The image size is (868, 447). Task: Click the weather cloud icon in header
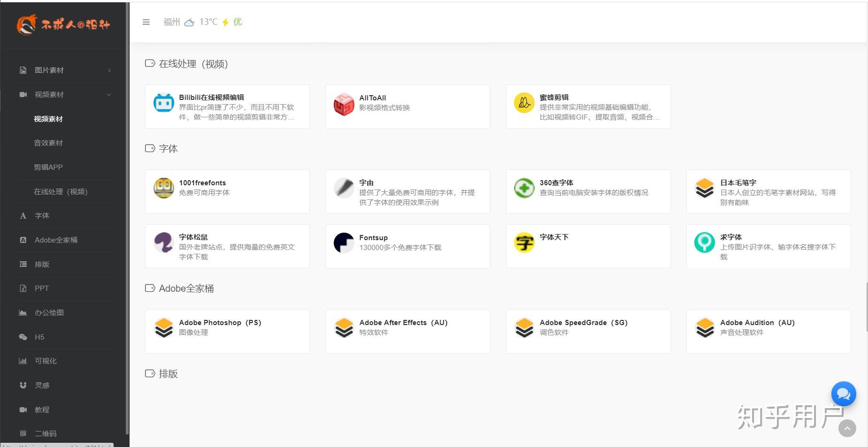tap(190, 22)
